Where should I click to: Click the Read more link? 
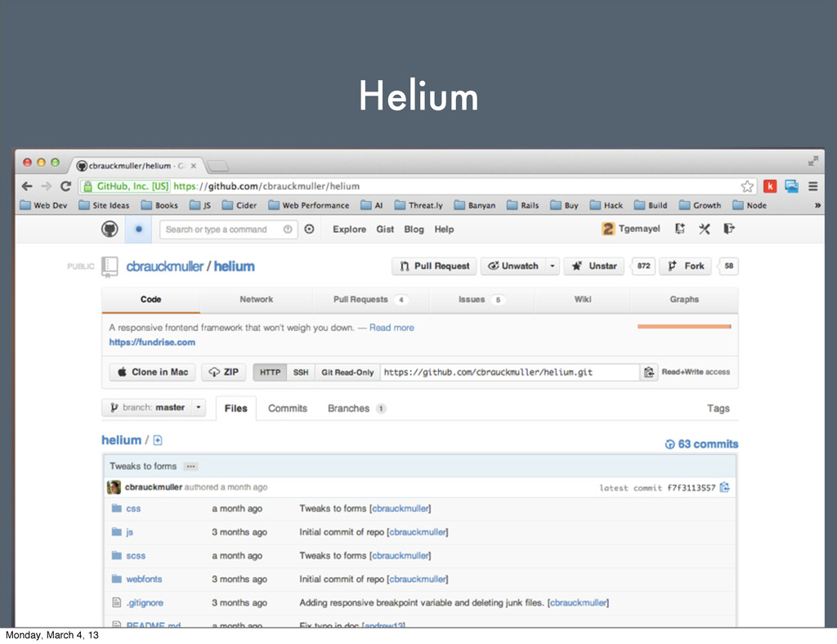(x=392, y=328)
